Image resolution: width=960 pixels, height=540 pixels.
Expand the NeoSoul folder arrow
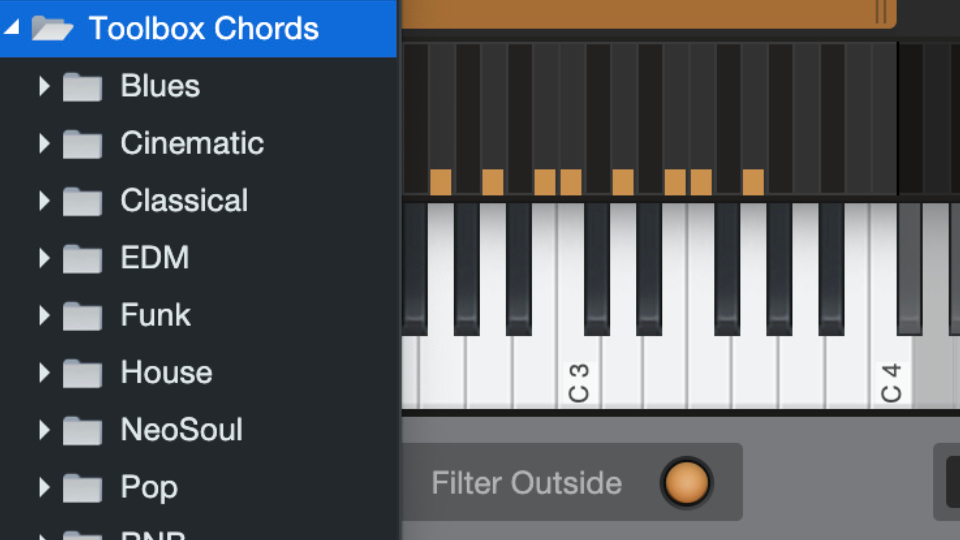click(x=43, y=430)
